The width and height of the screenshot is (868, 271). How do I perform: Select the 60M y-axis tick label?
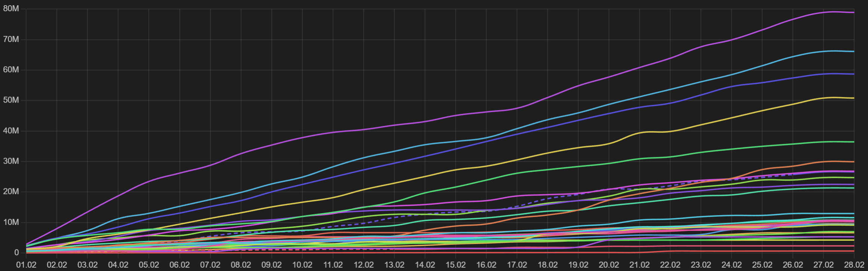(x=11, y=70)
